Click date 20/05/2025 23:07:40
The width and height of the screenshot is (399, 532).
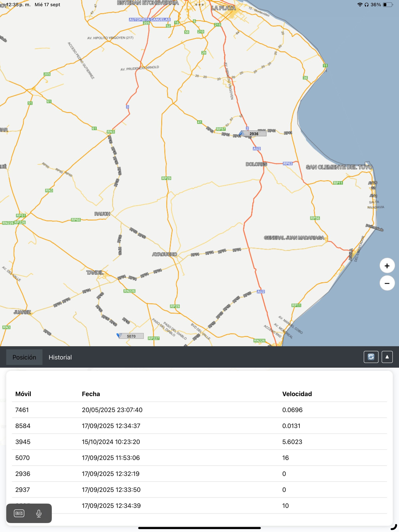(112, 410)
